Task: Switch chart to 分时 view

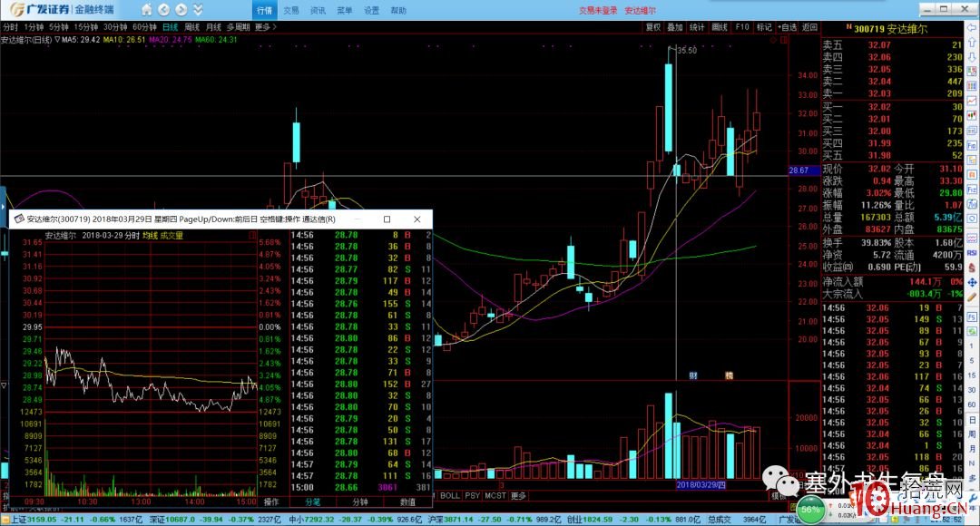Action: pos(10,27)
